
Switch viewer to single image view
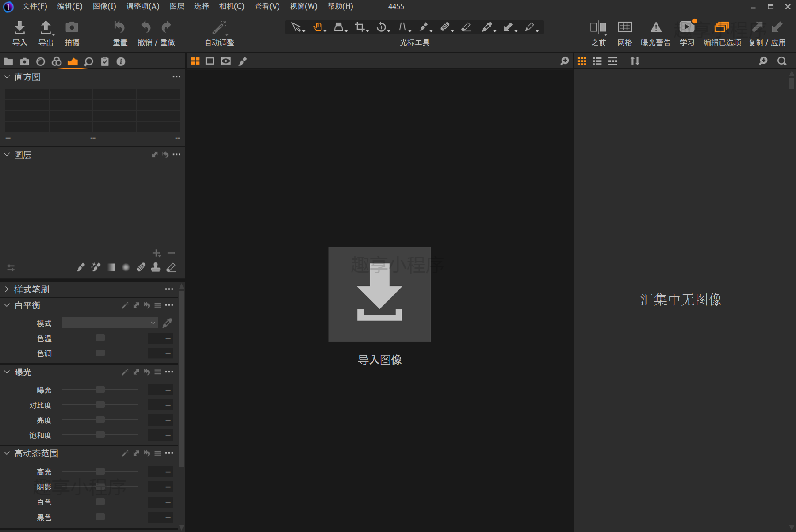click(x=210, y=61)
